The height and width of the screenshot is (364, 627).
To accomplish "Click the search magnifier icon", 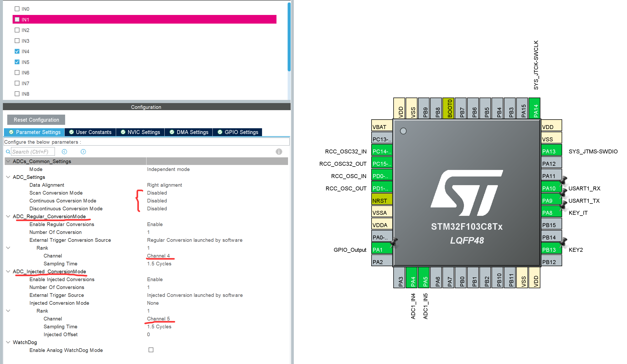I will [8, 152].
